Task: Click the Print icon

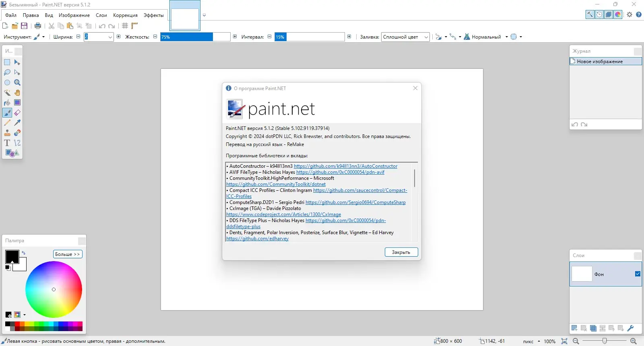Action: (x=38, y=26)
